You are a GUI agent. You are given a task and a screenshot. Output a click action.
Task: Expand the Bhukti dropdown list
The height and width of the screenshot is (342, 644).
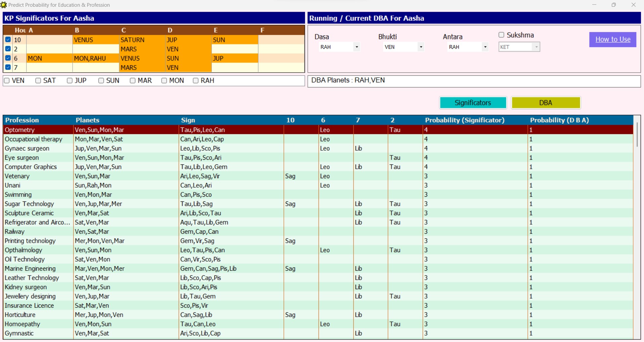pyautogui.click(x=421, y=47)
